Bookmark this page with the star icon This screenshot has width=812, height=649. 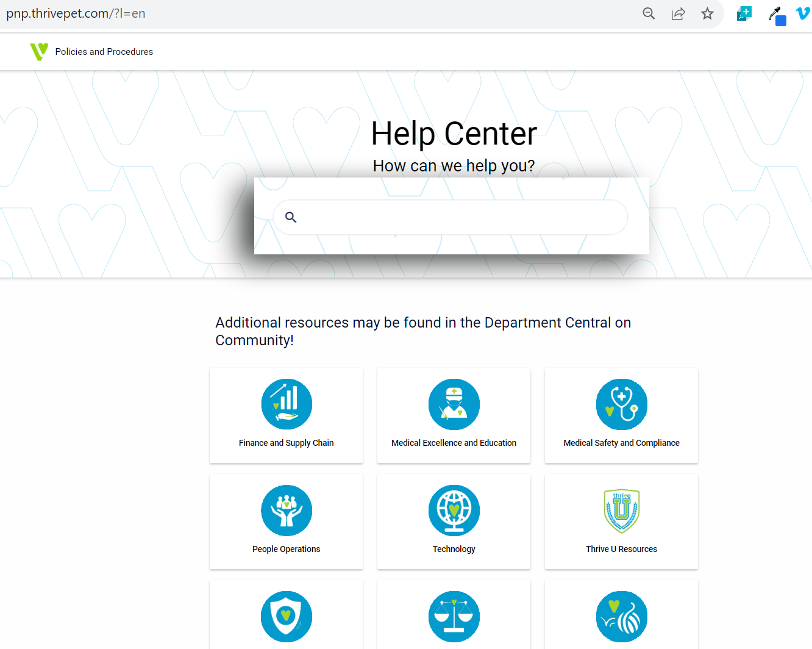pyautogui.click(x=707, y=13)
